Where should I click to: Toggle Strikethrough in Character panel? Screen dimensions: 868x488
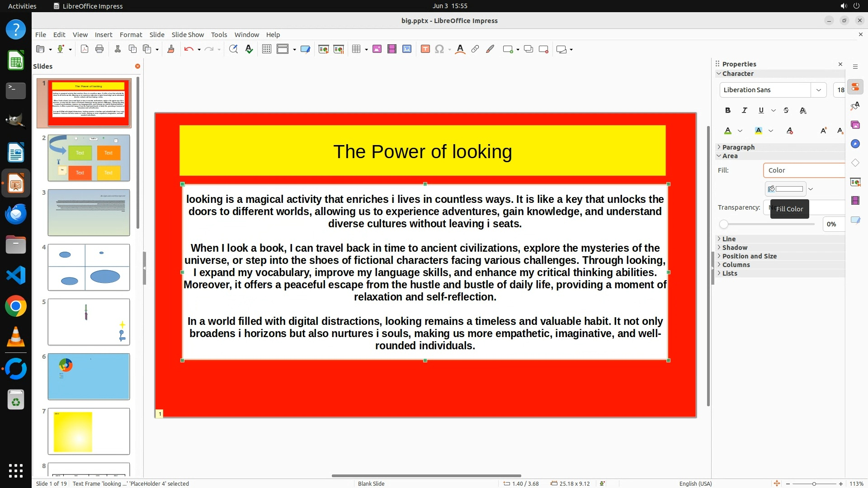click(x=786, y=110)
